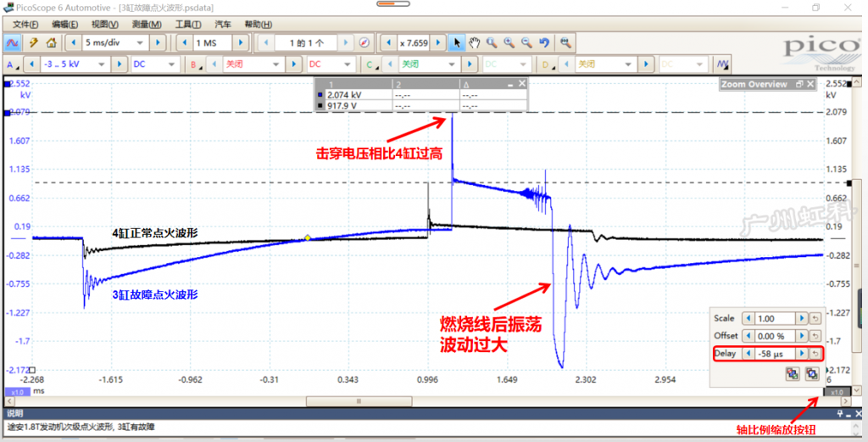The height and width of the screenshot is (442, 868).
Task: Click the yellow trigger diamond marker
Action: pyautogui.click(x=307, y=238)
